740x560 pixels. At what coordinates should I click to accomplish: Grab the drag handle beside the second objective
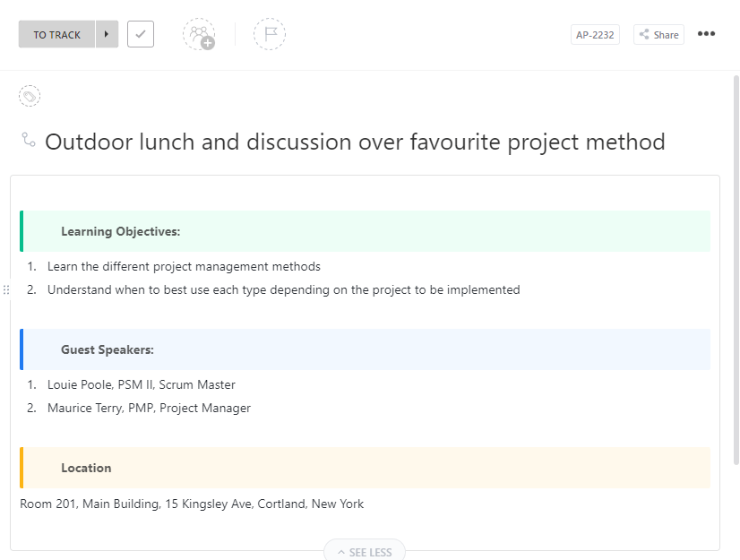click(6, 289)
